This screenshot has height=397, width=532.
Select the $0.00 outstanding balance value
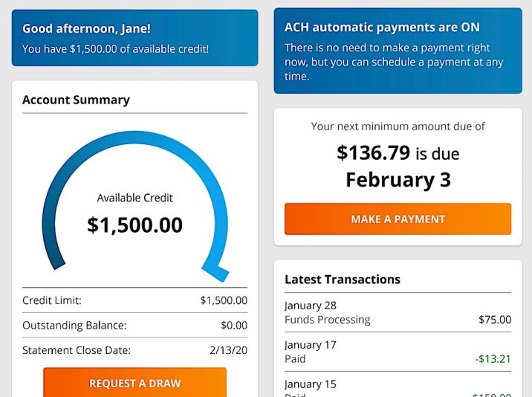233,325
